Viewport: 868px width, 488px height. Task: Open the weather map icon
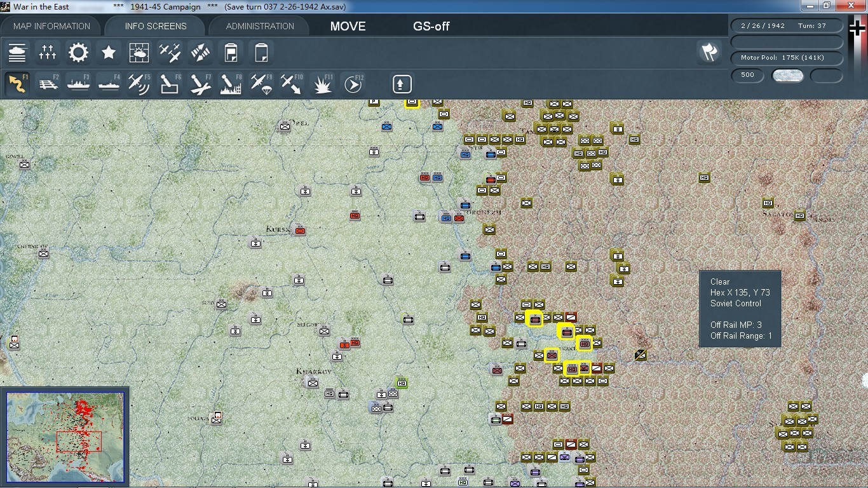coord(139,52)
